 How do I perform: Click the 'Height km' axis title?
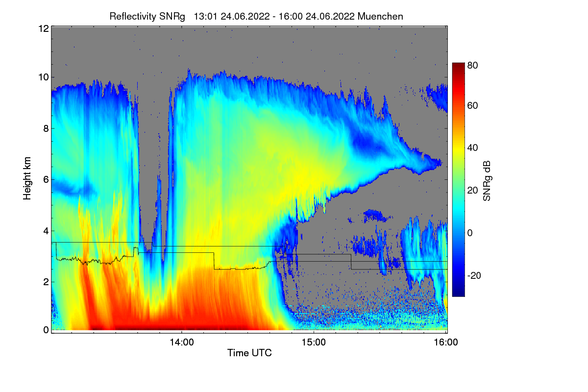[27, 178]
